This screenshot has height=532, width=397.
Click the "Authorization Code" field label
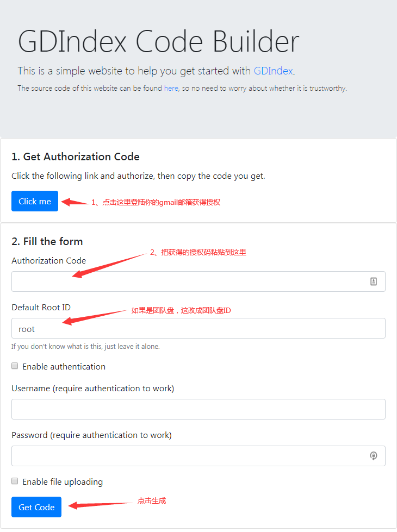pos(49,261)
